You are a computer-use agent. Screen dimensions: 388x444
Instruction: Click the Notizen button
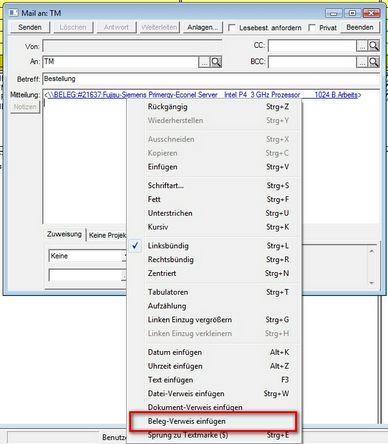pos(25,107)
